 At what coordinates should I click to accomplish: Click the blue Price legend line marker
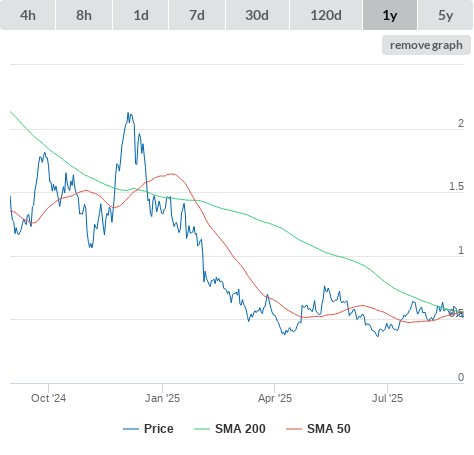click(x=131, y=429)
